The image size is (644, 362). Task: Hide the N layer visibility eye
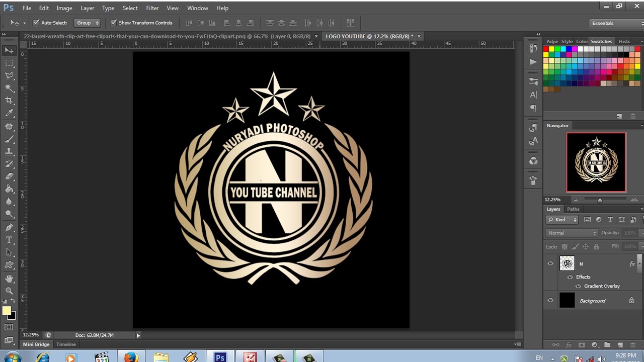(550, 263)
